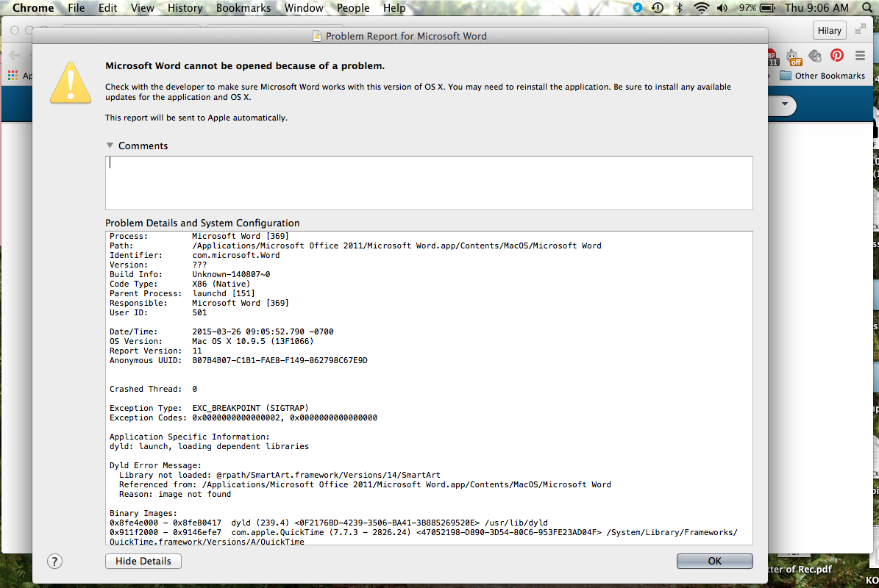
Task: Click the Library not loaded SmartArt line
Action: (280, 475)
